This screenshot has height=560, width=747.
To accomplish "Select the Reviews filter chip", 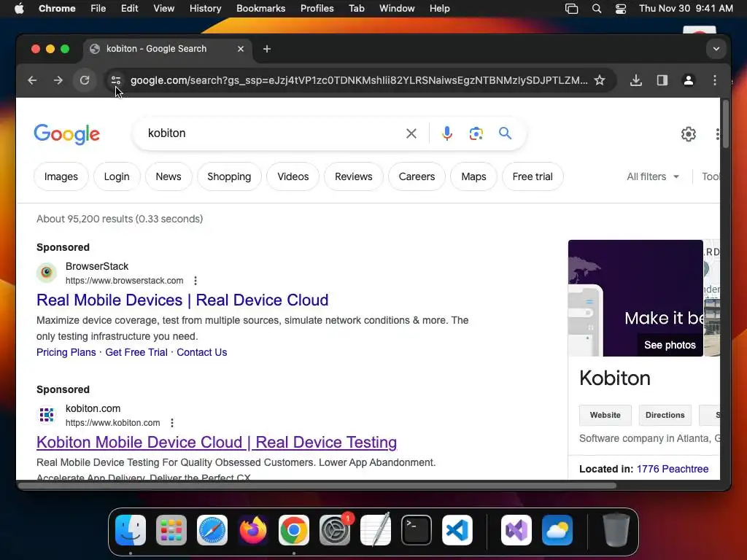I will coord(354,176).
